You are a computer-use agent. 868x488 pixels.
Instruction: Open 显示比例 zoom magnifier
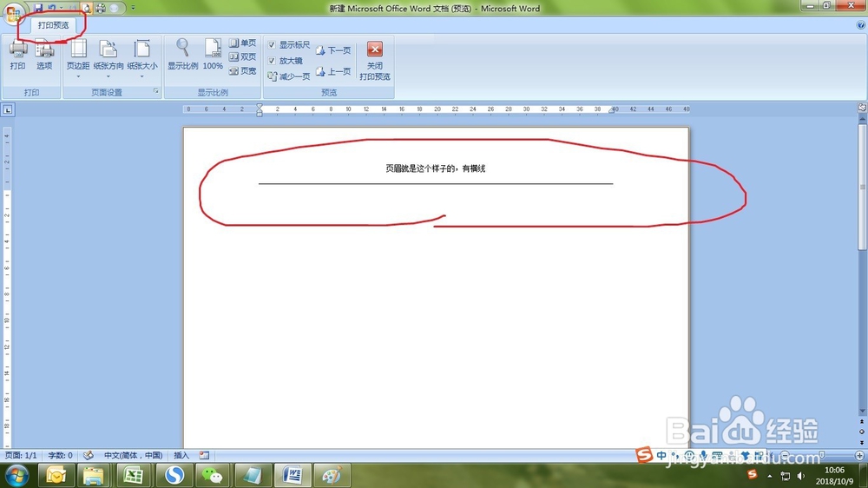[x=182, y=56]
